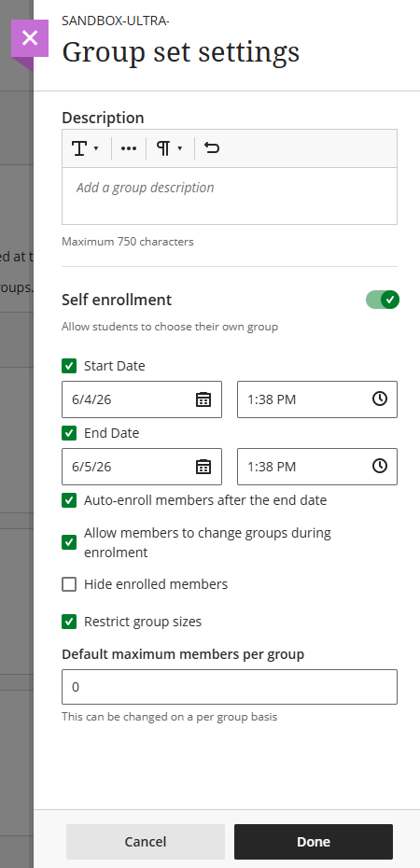Click the undo arrow icon
Screen dimensions: 420x868
click(211, 148)
